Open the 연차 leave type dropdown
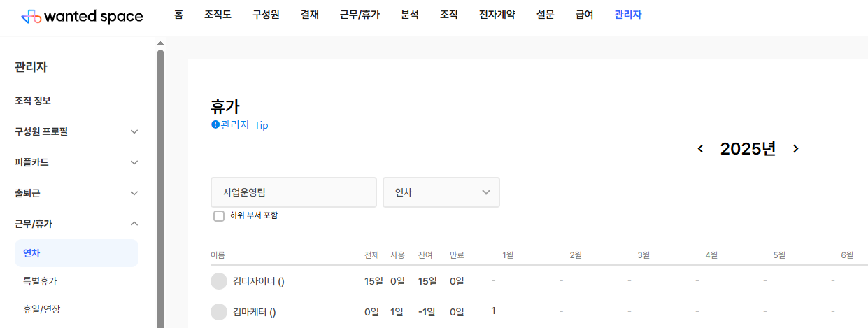 click(x=441, y=192)
